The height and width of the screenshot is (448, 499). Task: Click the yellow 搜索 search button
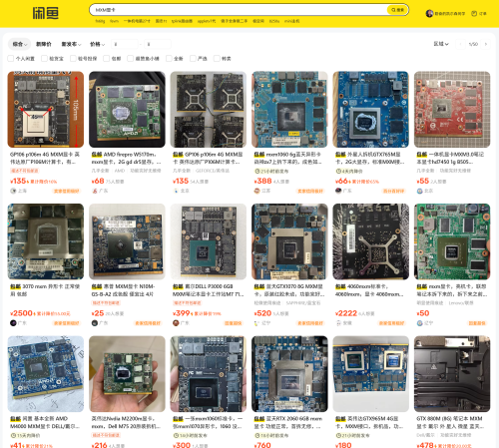pos(397,10)
